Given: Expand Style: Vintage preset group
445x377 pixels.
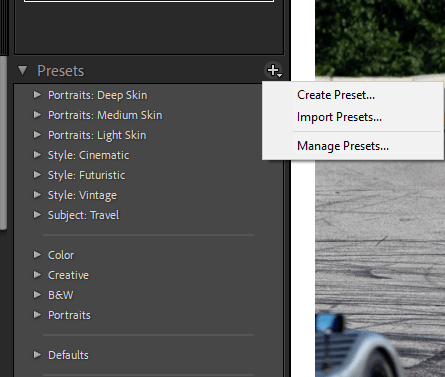Looking at the screenshot, I should tap(37, 195).
